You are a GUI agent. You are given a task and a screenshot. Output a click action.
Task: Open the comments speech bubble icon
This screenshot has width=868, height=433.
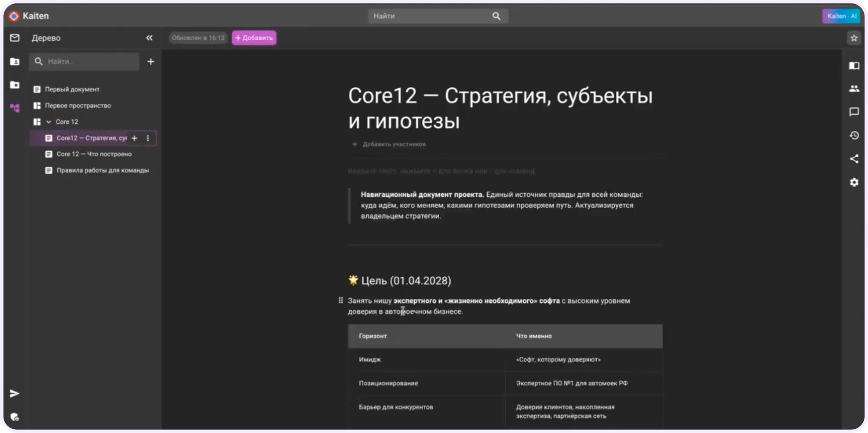(854, 112)
